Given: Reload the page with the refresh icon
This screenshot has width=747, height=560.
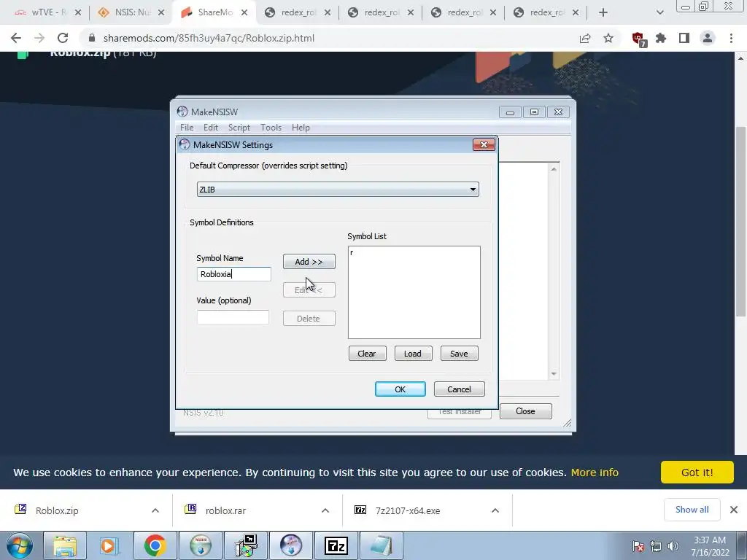Looking at the screenshot, I should pos(63,38).
